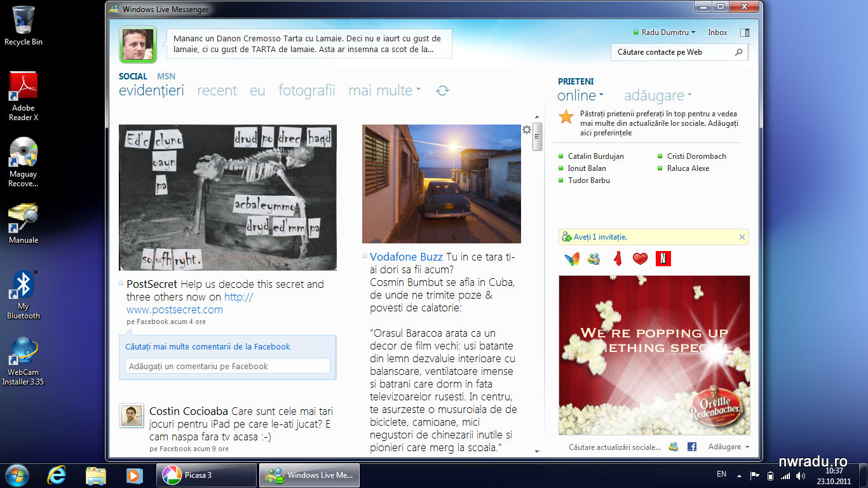Click the red heart icon
This screenshot has height=488, width=868.
pyautogui.click(x=640, y=259)
